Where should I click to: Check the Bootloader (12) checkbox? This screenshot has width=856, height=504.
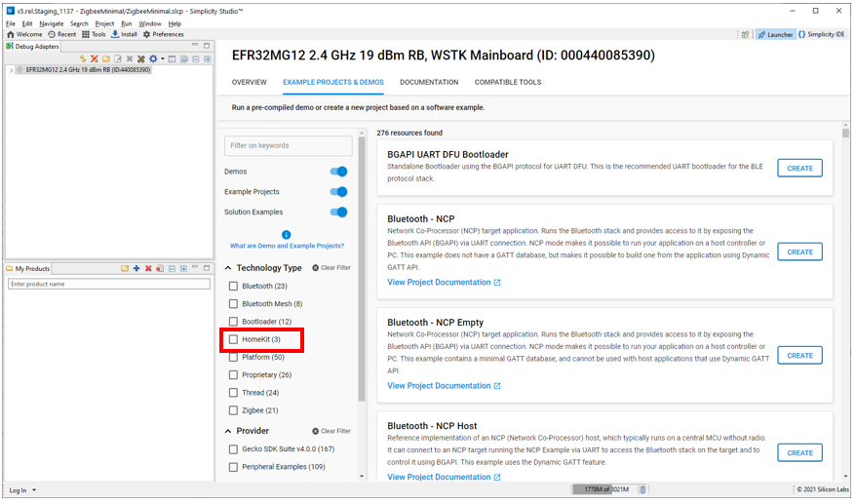pos(234,322)
